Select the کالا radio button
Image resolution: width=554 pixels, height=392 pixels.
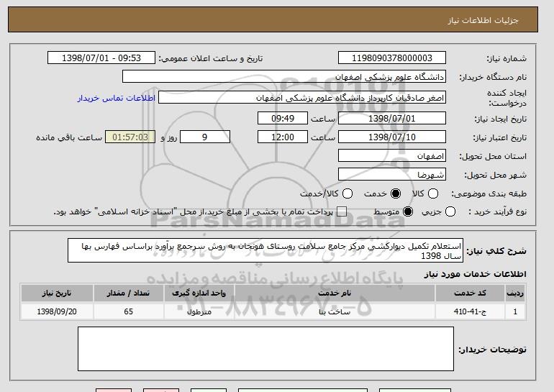433,193
